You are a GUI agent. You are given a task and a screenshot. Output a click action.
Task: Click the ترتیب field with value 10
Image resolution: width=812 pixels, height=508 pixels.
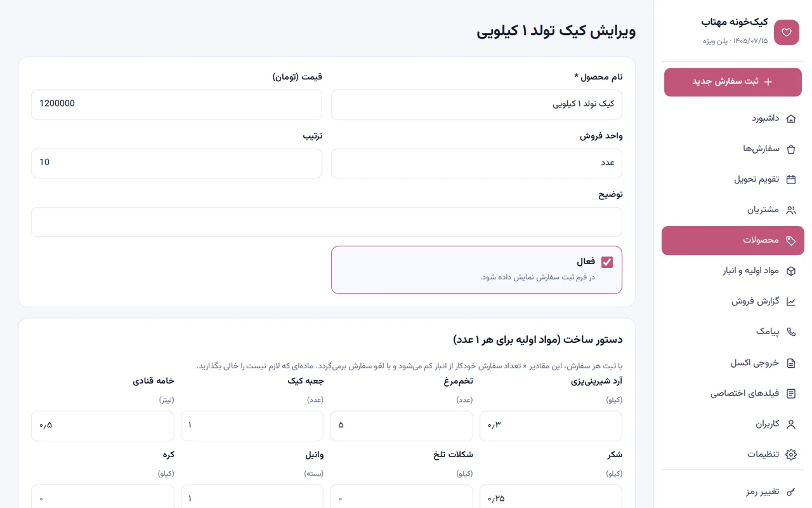(176, 163)
